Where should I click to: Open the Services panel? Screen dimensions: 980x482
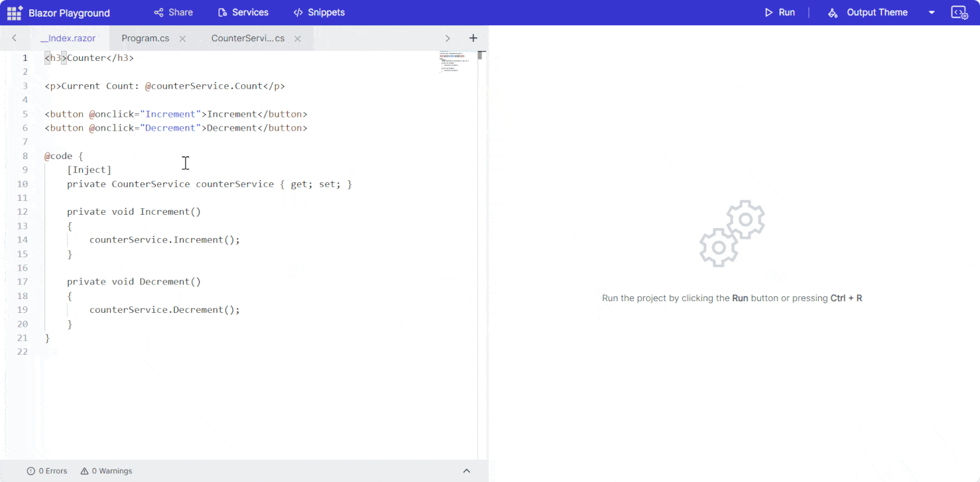point(243,12)
